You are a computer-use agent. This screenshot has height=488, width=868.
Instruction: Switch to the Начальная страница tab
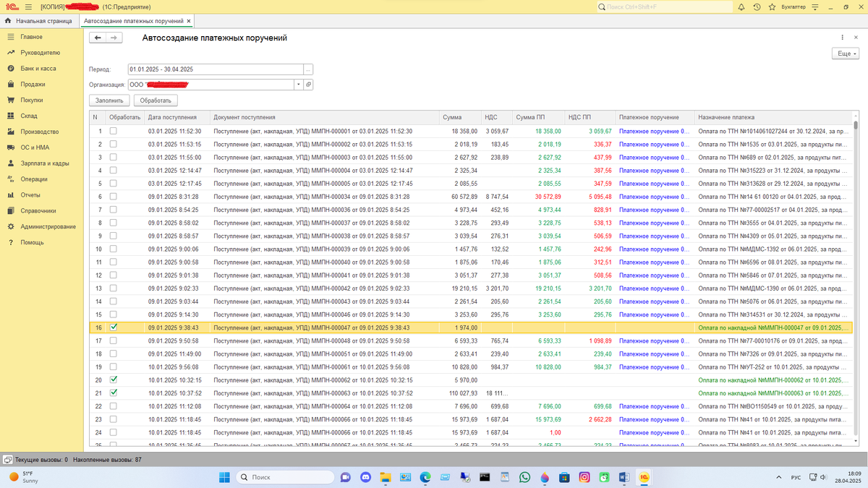tap(38, 21)
